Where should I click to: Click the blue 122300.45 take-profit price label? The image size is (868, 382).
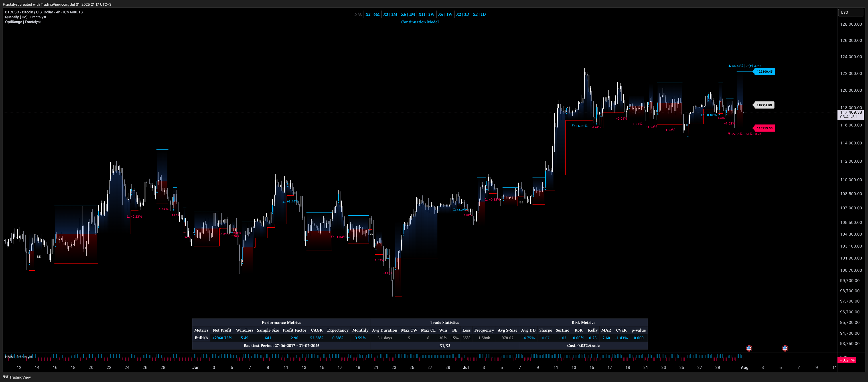point(764,71)
